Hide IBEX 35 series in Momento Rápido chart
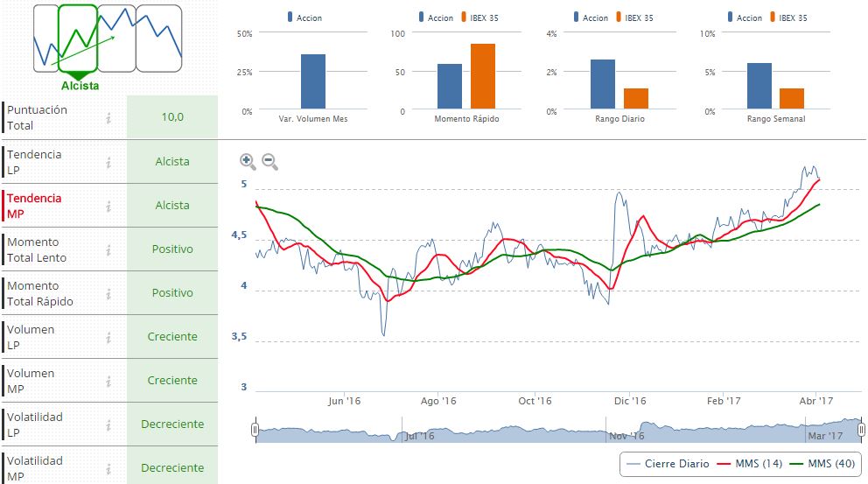Screen dimensions: 868x484 pyautogui.click(x=486, y=18)
